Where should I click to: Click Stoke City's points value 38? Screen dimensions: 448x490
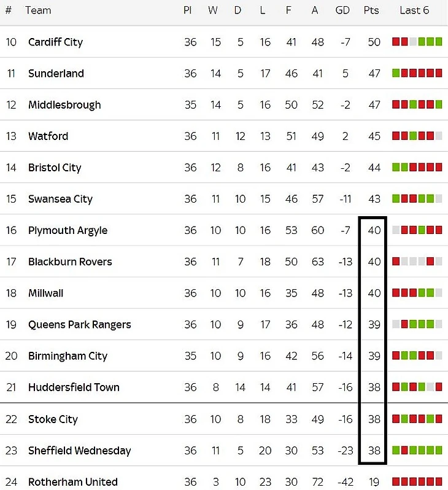374,419
